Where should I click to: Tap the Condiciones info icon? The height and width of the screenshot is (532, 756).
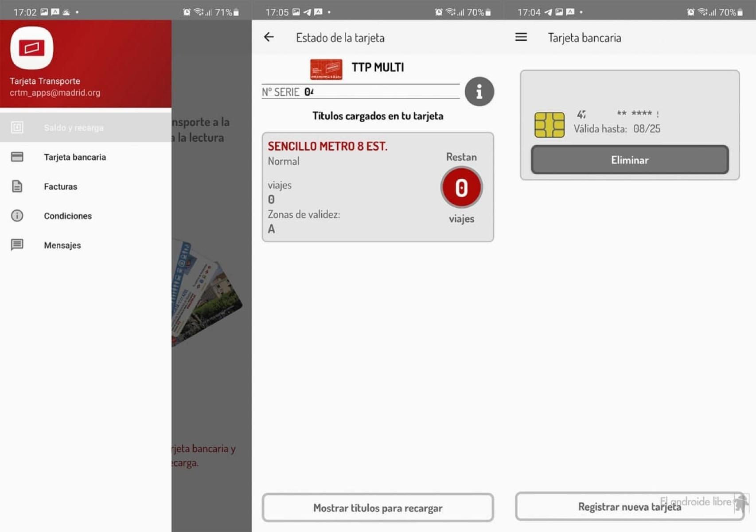(x=17, y=216)
